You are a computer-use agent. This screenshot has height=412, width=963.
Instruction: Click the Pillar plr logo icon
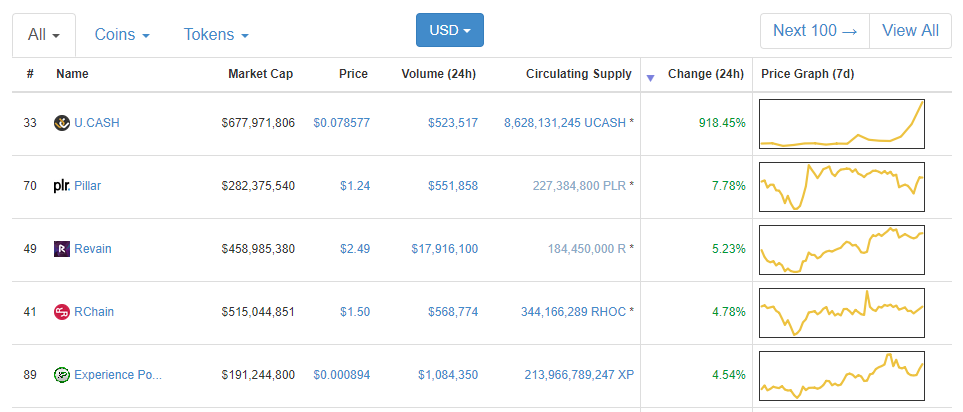click(62, 186)
